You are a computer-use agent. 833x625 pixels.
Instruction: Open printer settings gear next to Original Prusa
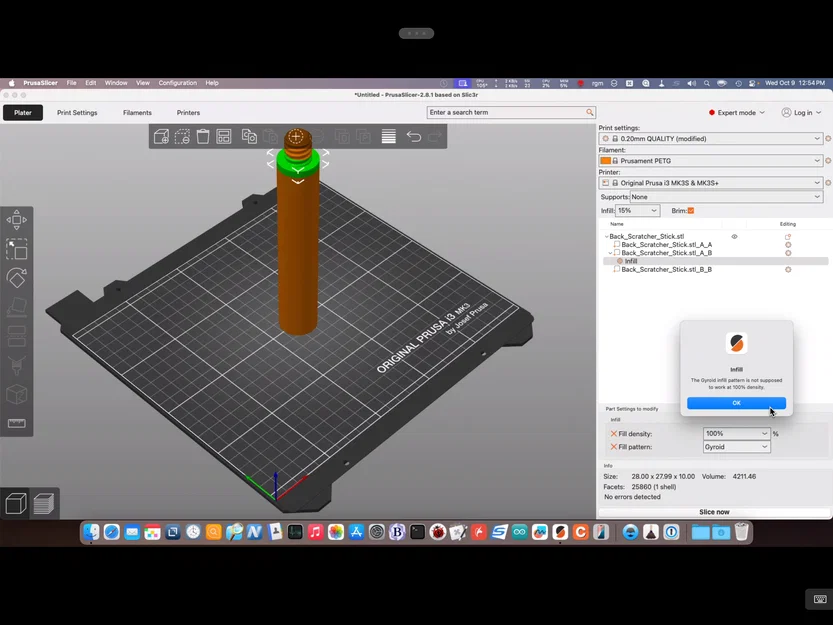click(828, 183)
